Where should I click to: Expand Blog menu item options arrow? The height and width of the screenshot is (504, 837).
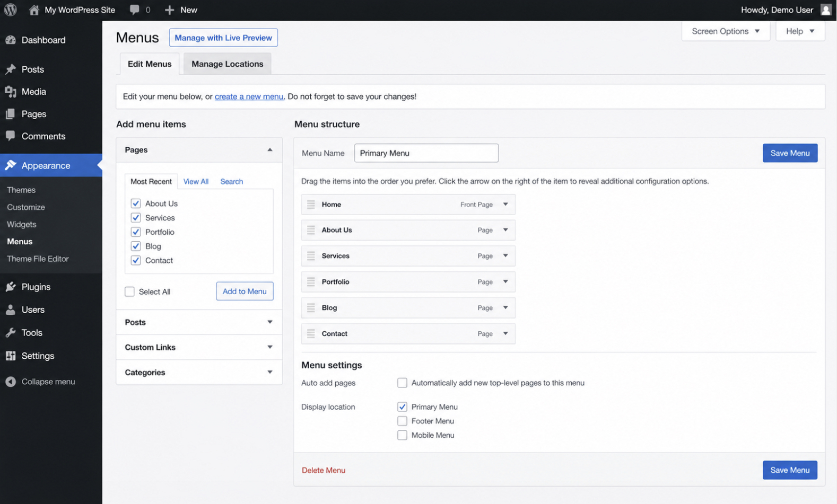pyautogui.click(x=505, y=308)
